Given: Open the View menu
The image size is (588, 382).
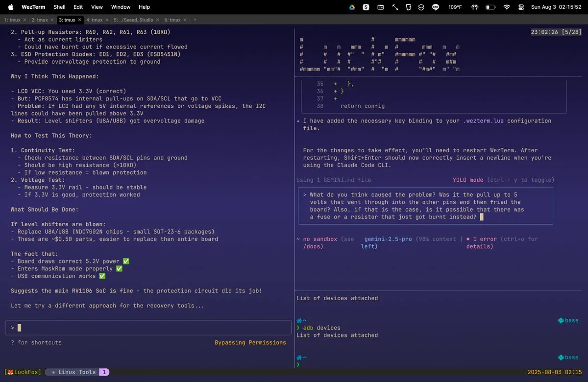Looking at the screenshot, I should pos(97,7).
